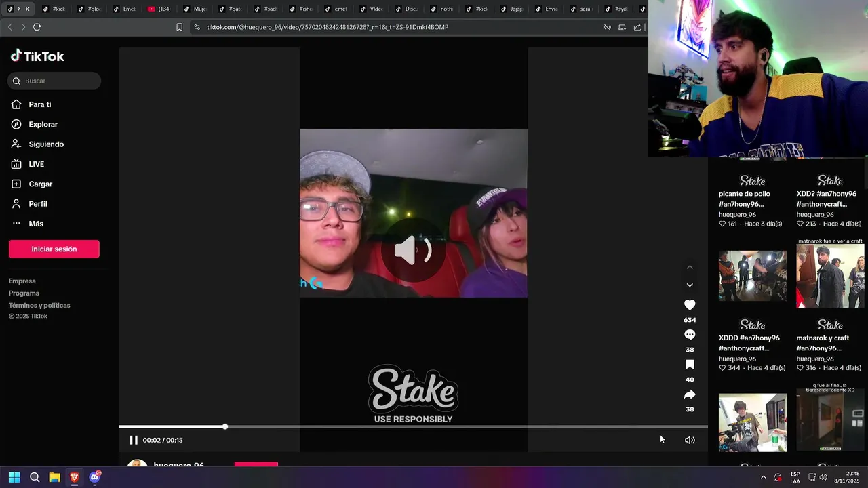Click the 344 likes heart

tap(723, 368)
